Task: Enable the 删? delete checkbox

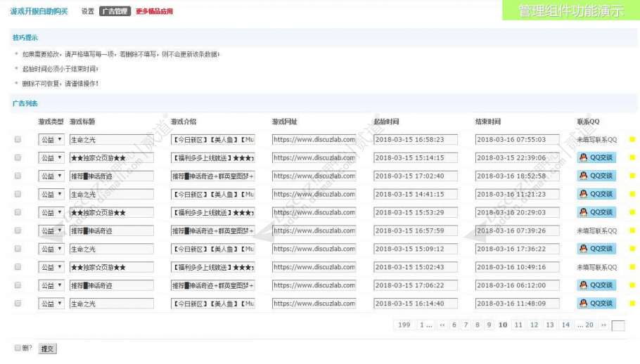Action: (18, 348)
